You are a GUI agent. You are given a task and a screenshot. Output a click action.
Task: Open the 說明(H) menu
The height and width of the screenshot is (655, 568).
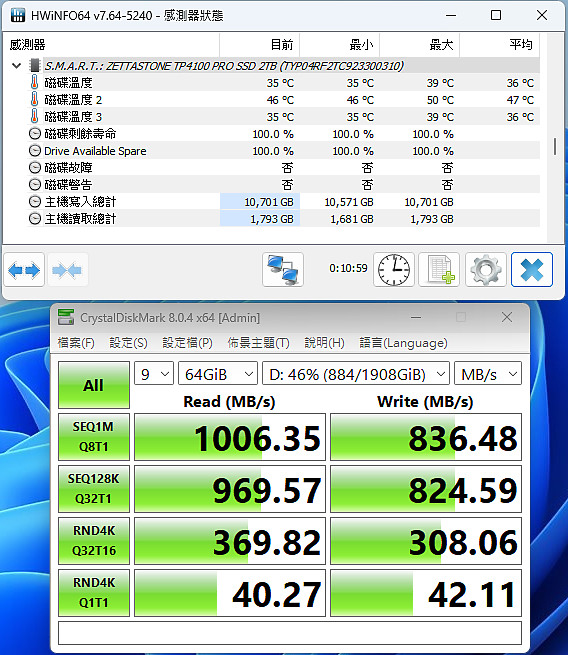click(324, 343)
